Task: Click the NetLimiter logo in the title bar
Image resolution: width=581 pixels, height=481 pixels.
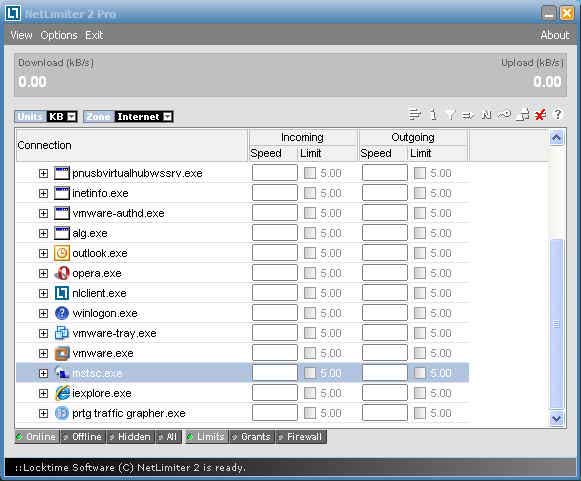Action: (13, 13)
